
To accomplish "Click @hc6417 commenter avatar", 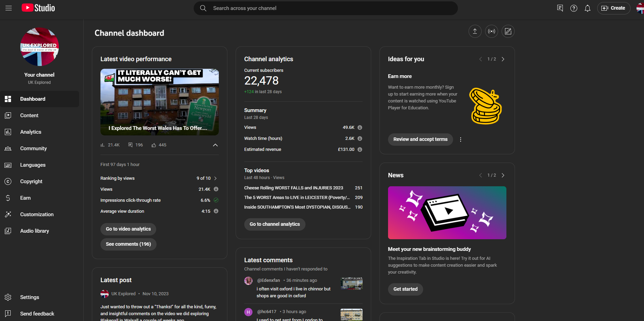I will [x=248, y=312].
